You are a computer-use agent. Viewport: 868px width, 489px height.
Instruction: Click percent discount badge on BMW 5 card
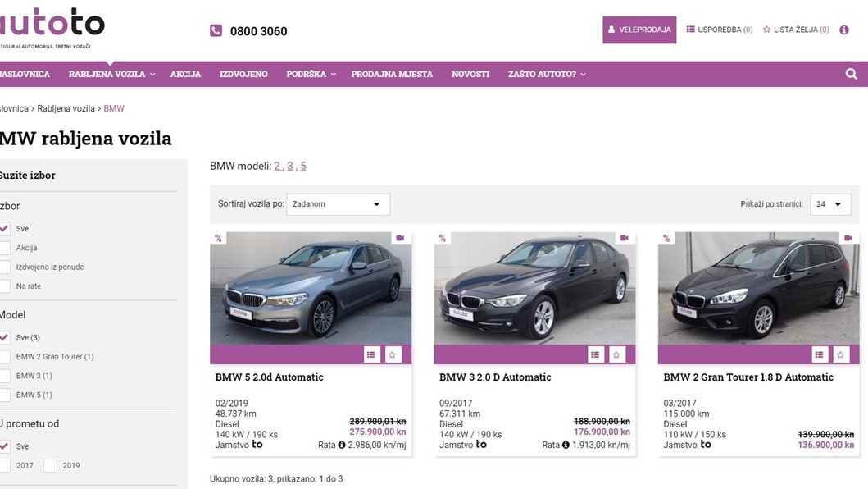(218, 239)
